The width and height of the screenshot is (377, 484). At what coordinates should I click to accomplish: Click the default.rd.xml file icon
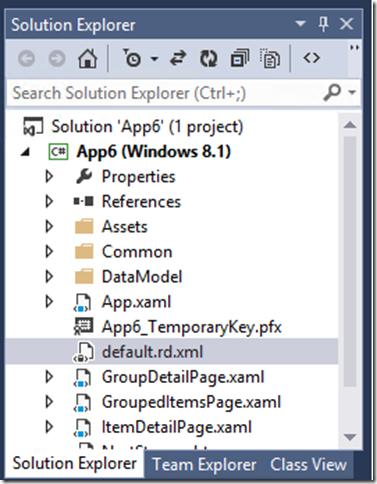pyautogui.click(x=83, y=353)
